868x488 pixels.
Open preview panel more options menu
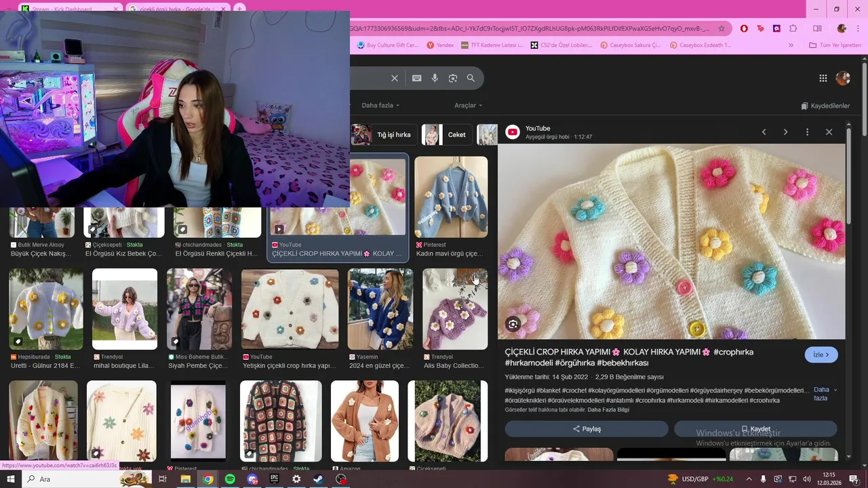point(807,132)
